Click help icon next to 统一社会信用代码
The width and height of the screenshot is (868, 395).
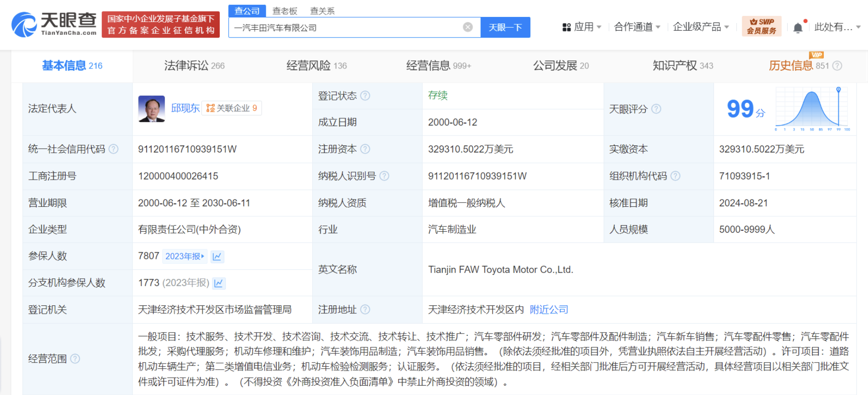pos(114,149)
